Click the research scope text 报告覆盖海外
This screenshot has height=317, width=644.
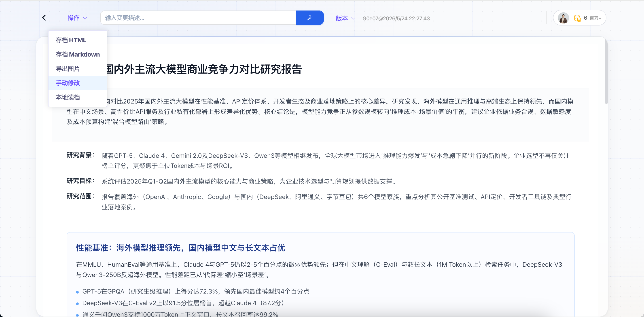pyautogui.click(x=337, y=202)
